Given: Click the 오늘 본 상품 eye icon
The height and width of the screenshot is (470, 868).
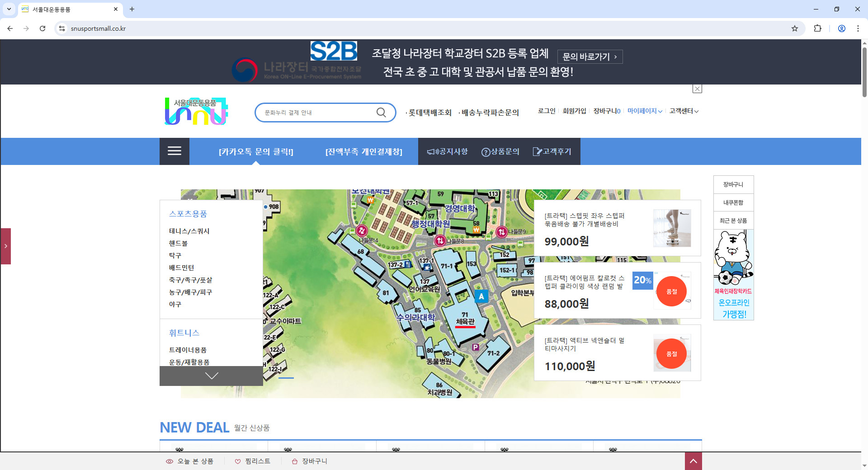Looking at the screenshot, I should tap(169, 461).
